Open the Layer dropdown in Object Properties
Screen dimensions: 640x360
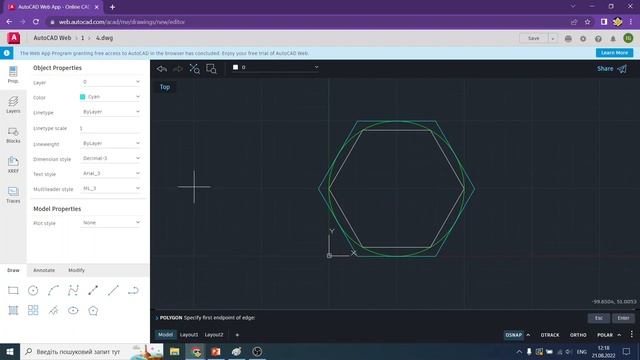tap(111, 82)
